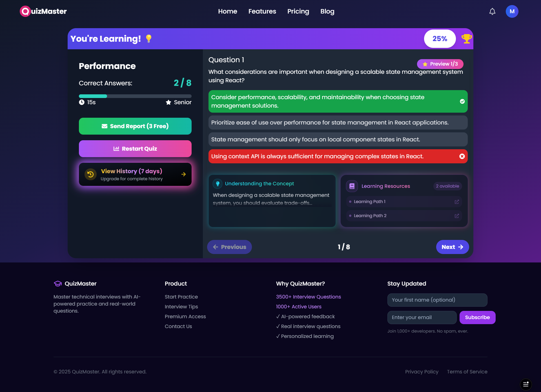Focus the Your first name input

[x=437, y=300]
